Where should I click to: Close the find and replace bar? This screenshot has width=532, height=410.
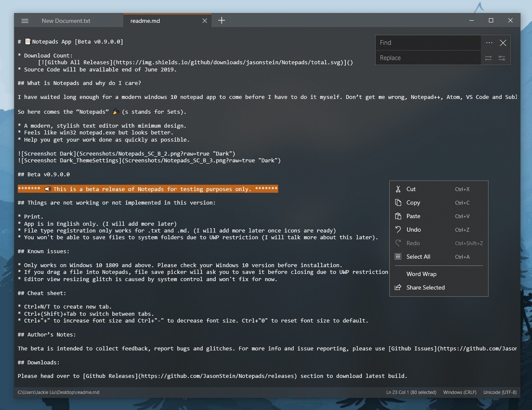tap(503, 43)
